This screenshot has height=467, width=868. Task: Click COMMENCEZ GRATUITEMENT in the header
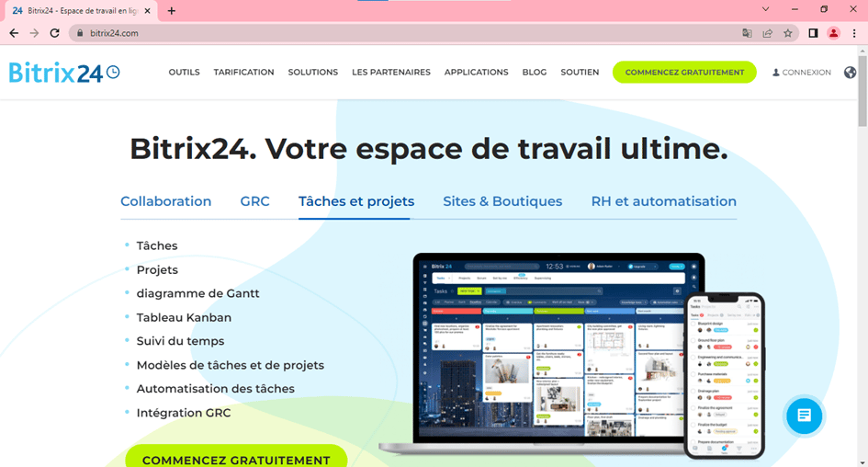[x=684, y=73]
